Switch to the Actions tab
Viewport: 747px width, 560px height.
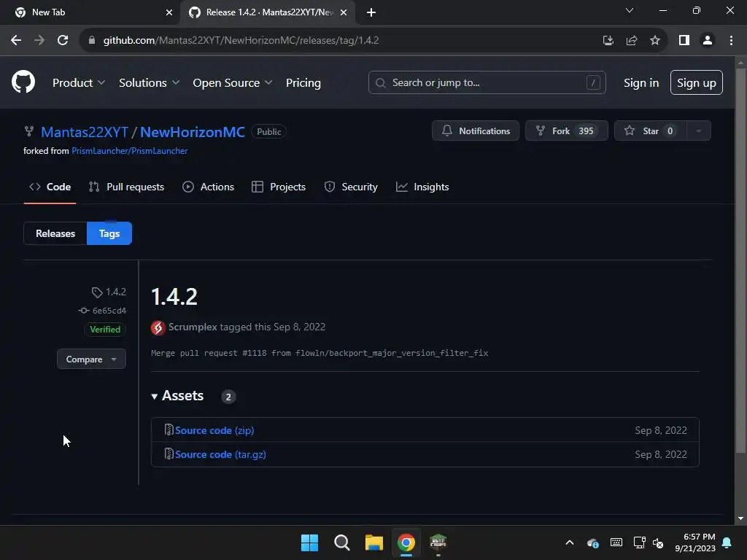click(208, 187)
